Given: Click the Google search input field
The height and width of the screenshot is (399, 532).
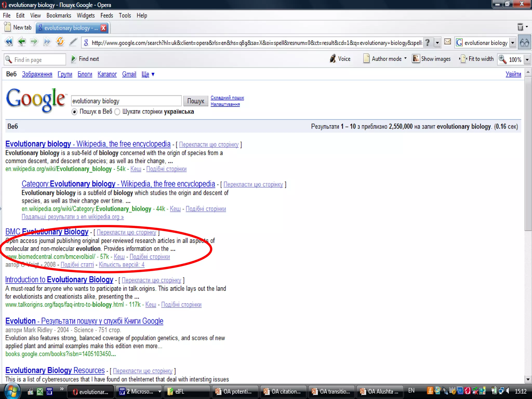Looking at the screenshot, I should coord(126,101).
